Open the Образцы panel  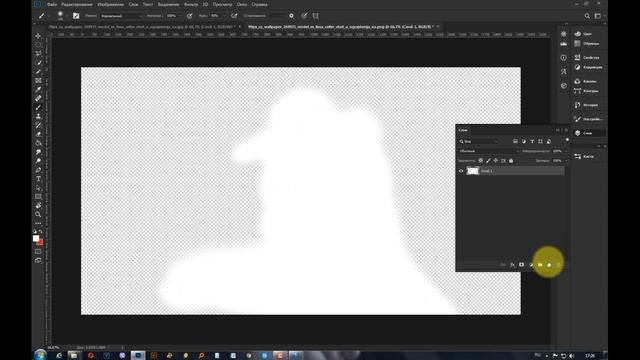coord(587,43)
